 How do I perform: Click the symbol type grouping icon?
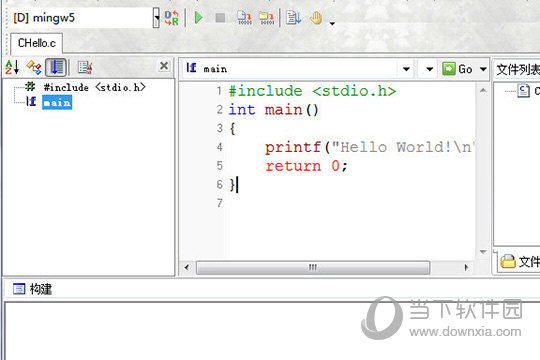tap(34, 67)
